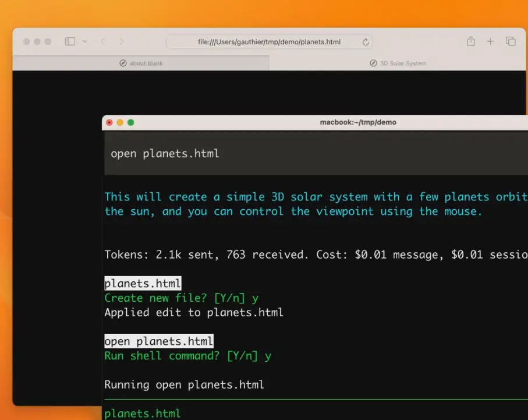
Task: Show the Safari tab overview
Action: [x=511, y=41]
